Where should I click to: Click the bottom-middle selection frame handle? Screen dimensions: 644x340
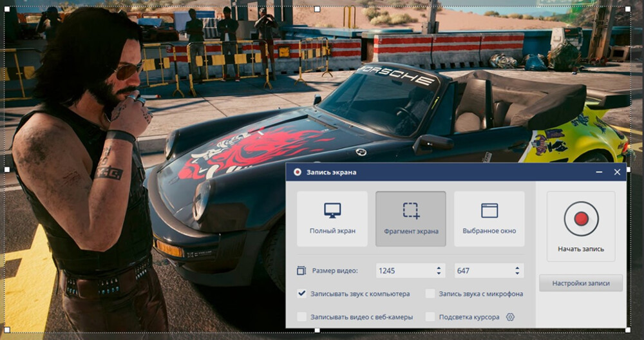pyautogui.click(x=317, y=330)
